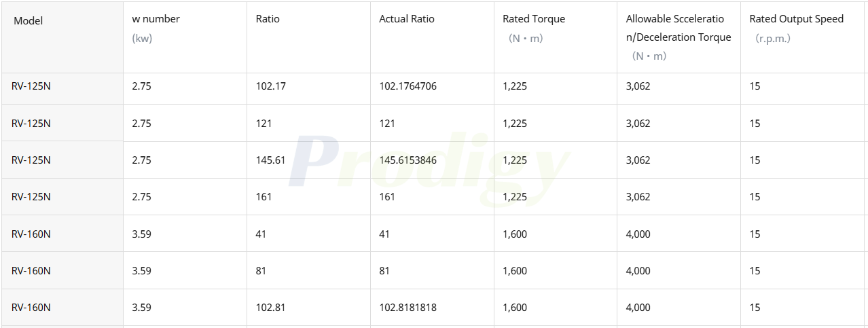Select the last RV-160N model cell
The width and height of the screenshot is (868, 328).
click(x=62, y=307)
